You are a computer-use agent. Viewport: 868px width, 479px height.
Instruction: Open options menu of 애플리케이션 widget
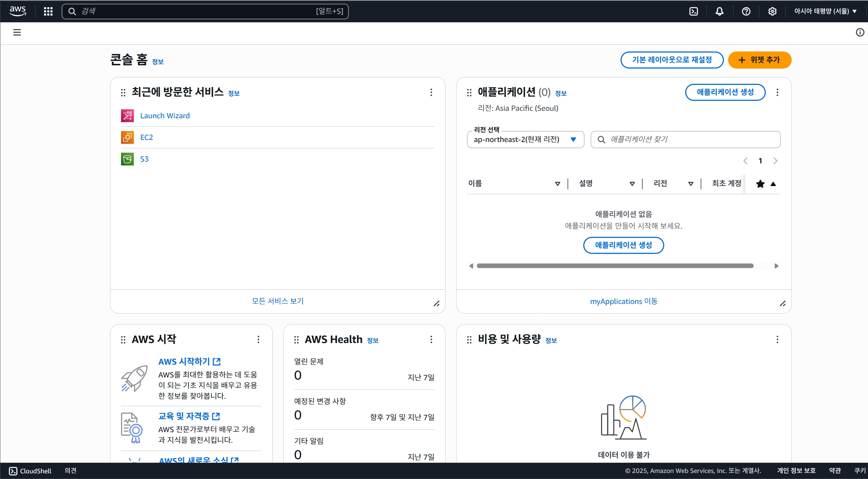777,92
